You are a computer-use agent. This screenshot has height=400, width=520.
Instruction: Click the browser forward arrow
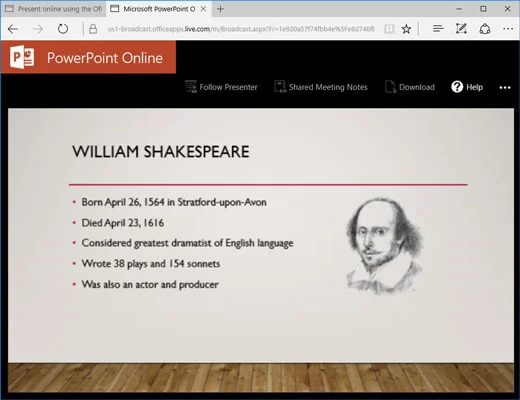[38, 29]
